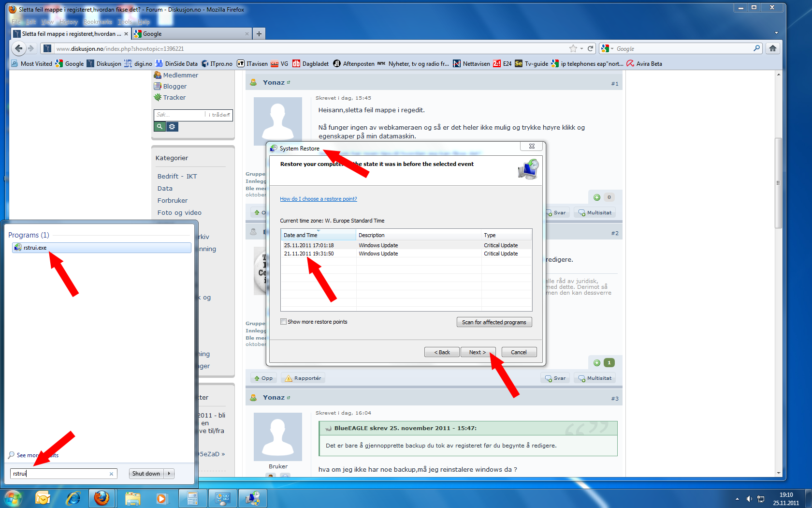Open forum advanced search gear icon

173,127
